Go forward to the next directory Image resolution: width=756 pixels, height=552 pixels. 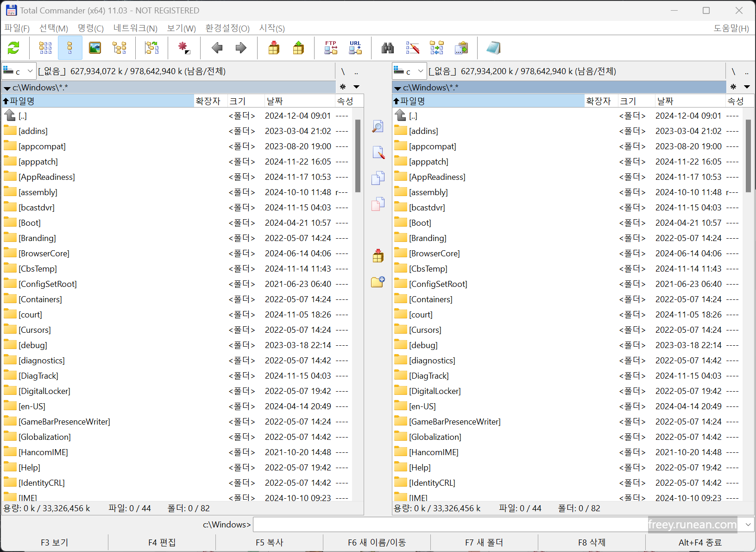241,48
